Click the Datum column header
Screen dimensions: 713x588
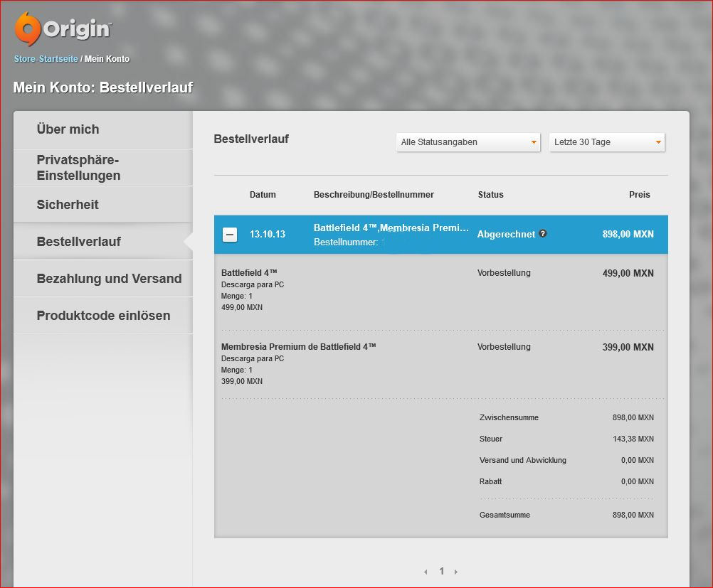[x=263, y=195]
